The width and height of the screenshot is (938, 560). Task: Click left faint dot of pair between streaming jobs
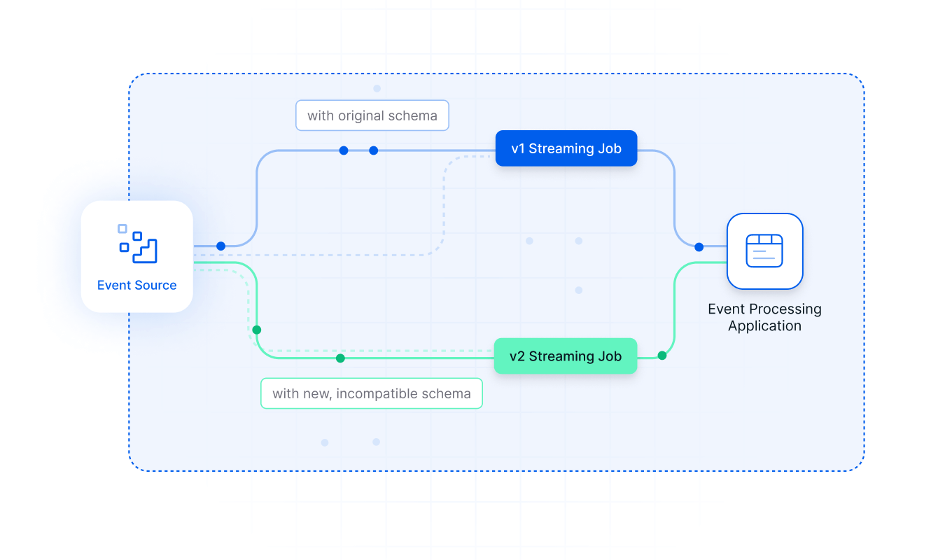(x=529, y=241)
